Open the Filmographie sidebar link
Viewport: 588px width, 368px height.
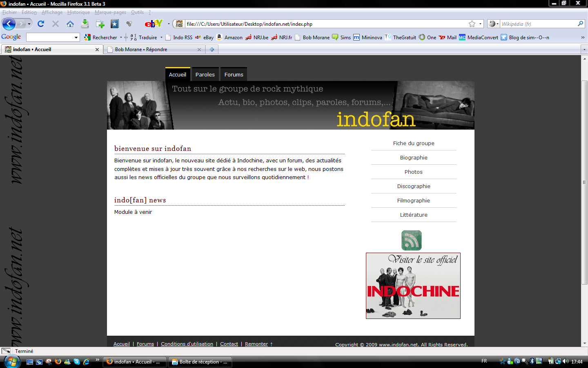pos(414,200)
